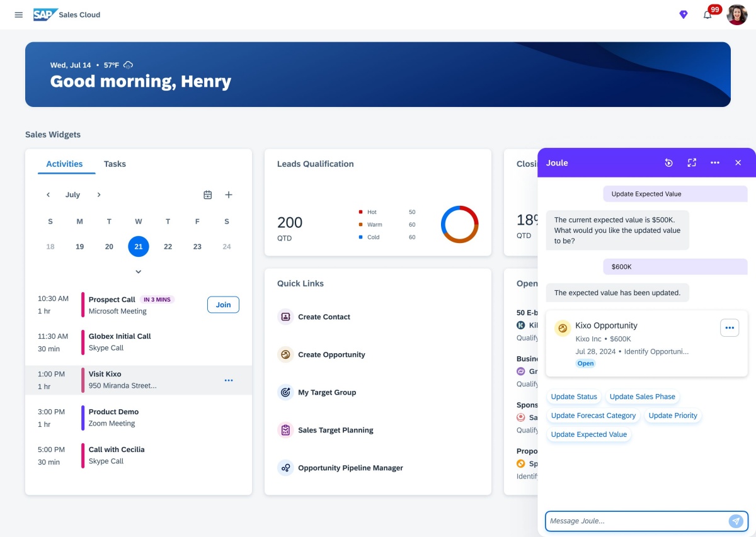Image resolution: width=756 pixels, height=537 pixels.
Task: Open Visit Kixo more options ellipsis
Action: pos(229,380)
